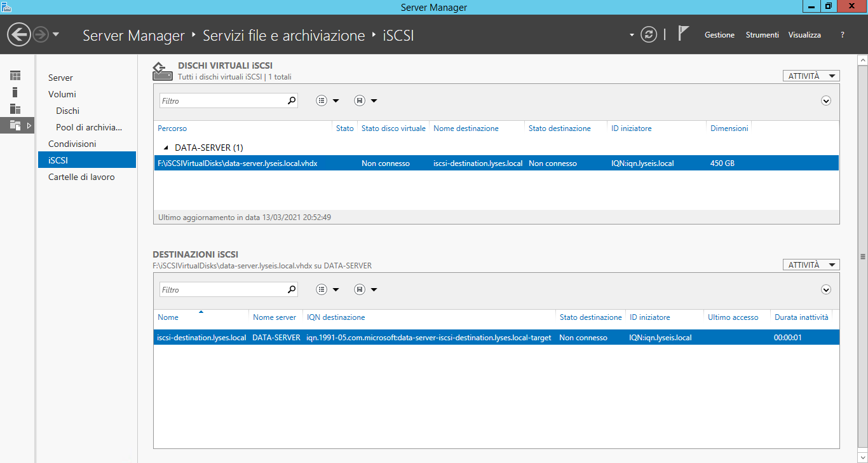Sort by Durata inattività column header

point(801,317)
